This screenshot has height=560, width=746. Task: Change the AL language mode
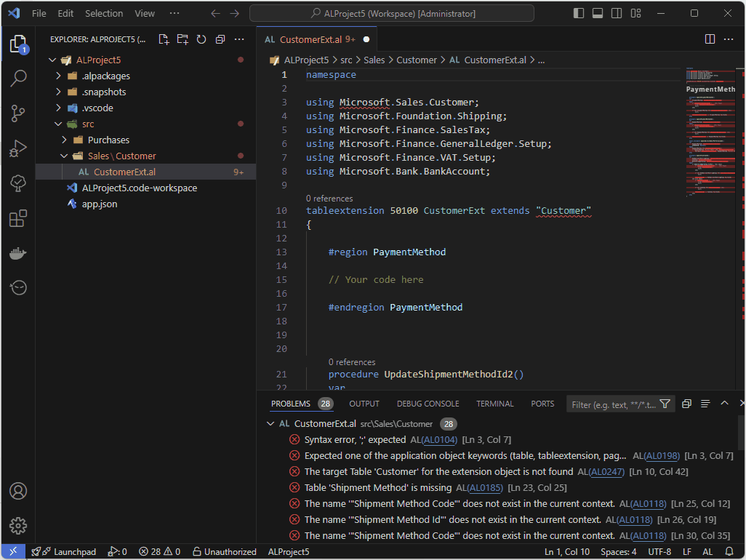coord(707,551)
